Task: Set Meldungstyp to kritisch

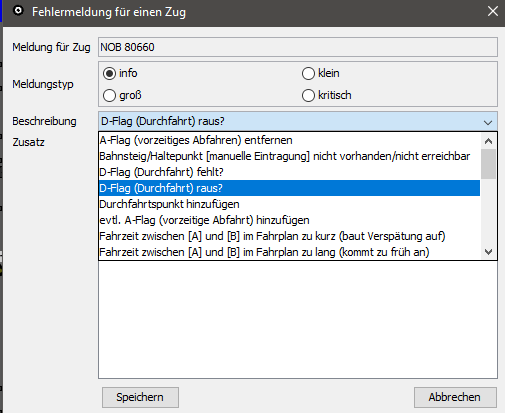Action: tap(308, 95)
